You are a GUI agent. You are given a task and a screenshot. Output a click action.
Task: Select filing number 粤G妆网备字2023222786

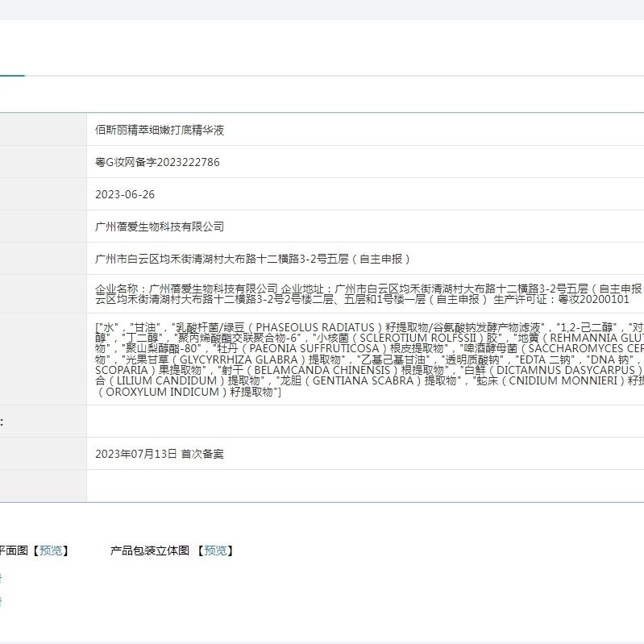pyautogui.click(x=157, y=162)
